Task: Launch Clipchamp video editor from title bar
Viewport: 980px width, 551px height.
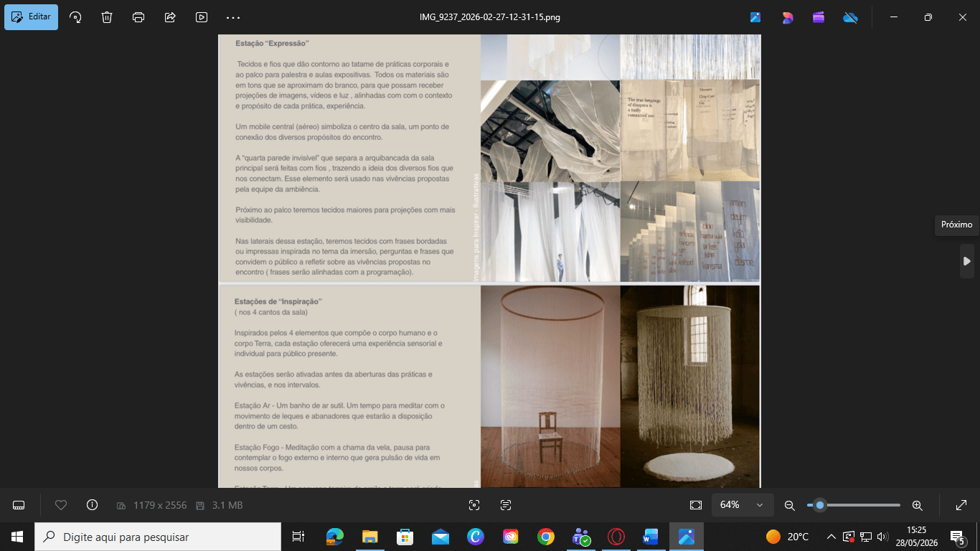Action: (x=819, y=17)
